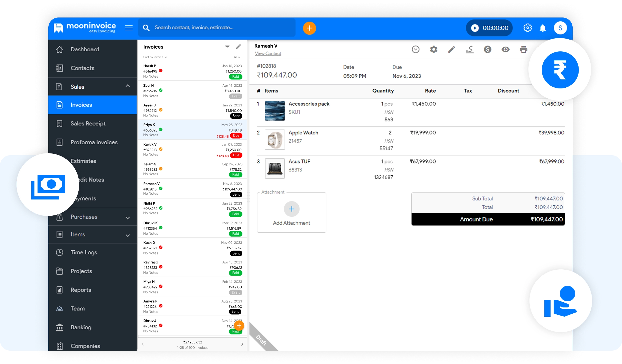
Task: Click the search contact input field
Action: click(221, 28)
